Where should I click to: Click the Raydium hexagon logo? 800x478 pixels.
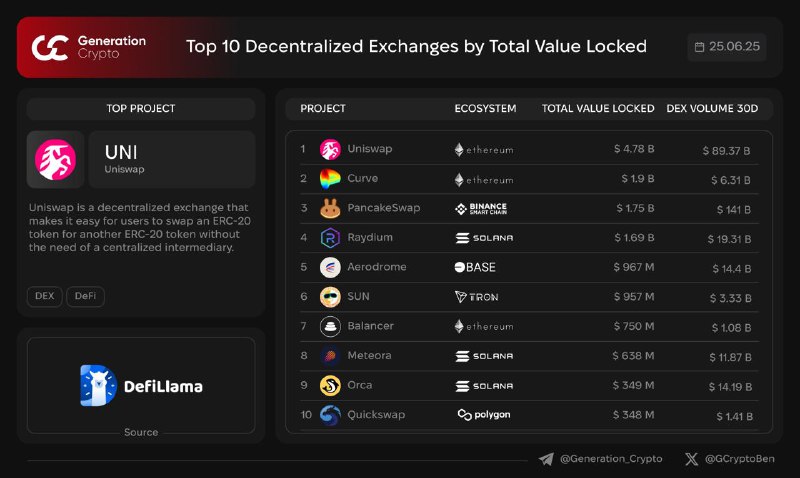330,238
